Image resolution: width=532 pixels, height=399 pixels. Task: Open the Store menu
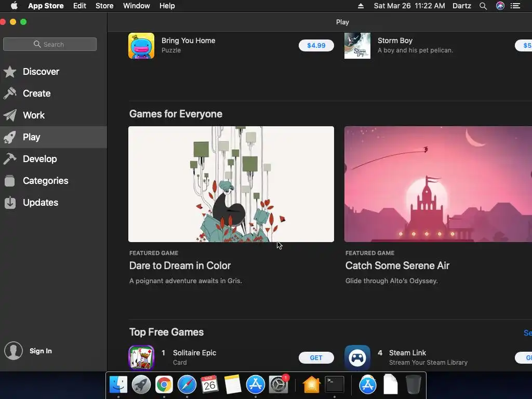(x=104, y=6)
